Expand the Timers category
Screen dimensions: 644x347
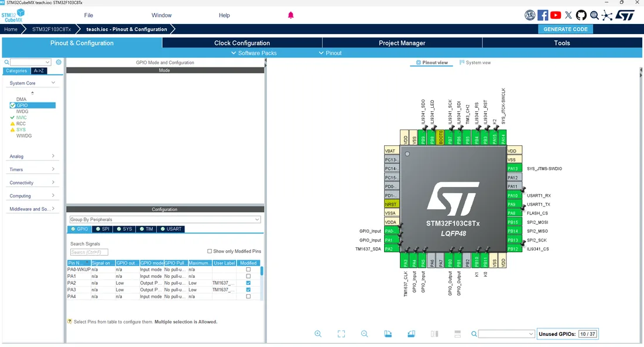32,169
